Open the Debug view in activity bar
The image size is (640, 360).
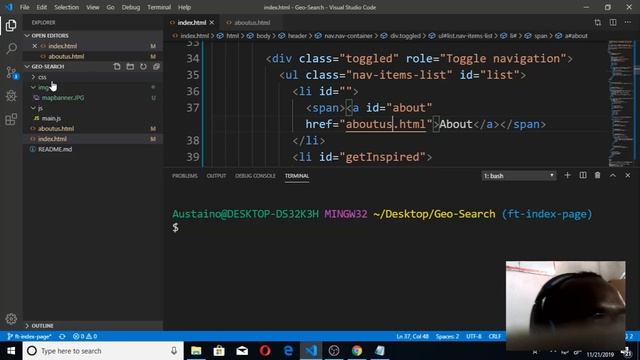pos(11,96)
